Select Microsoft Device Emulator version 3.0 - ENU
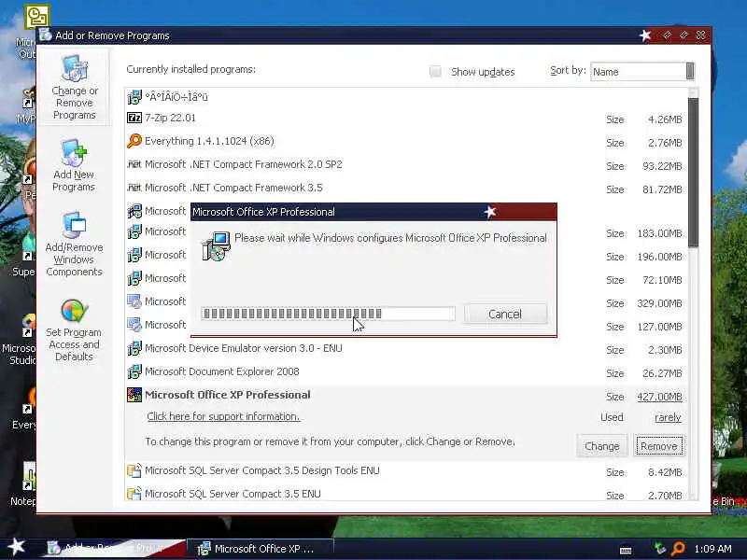747x560 pixels. [x=244, y=348]
